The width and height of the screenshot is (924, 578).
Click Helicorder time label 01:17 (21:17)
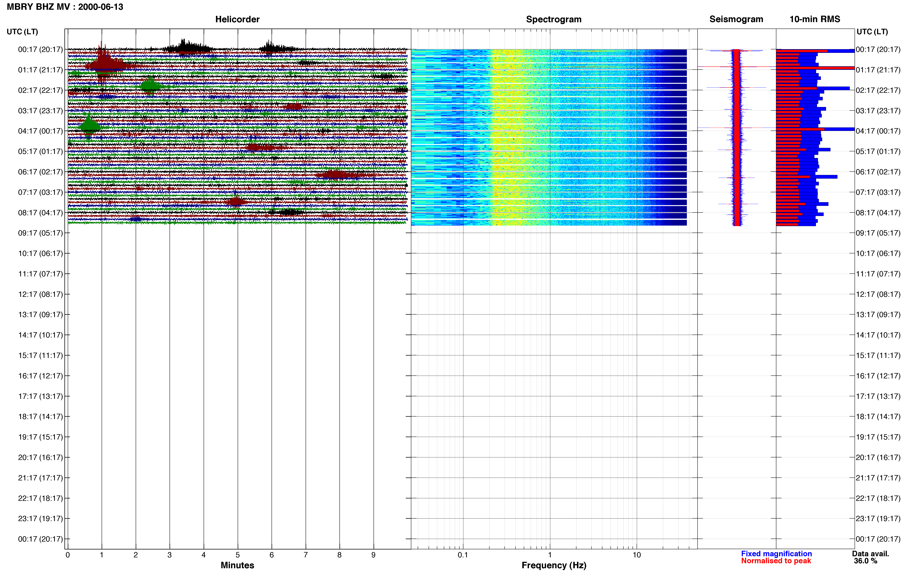pos(41,70)
